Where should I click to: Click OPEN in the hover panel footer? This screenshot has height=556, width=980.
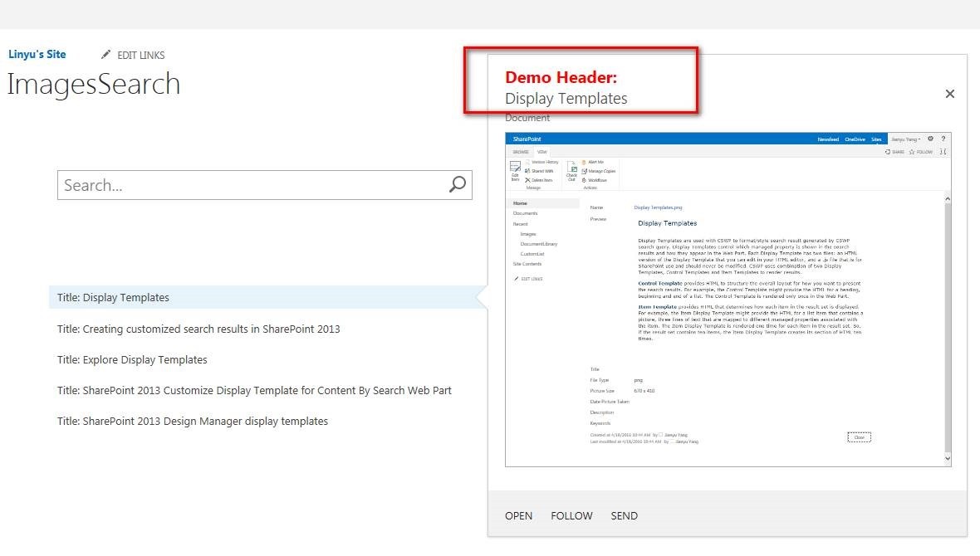click(519, 516)
